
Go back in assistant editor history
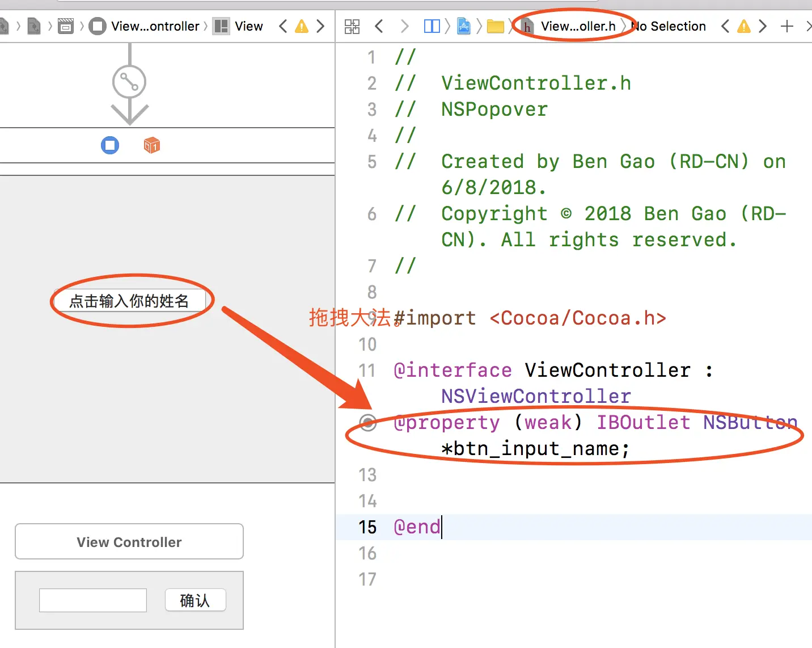point(379,26)
